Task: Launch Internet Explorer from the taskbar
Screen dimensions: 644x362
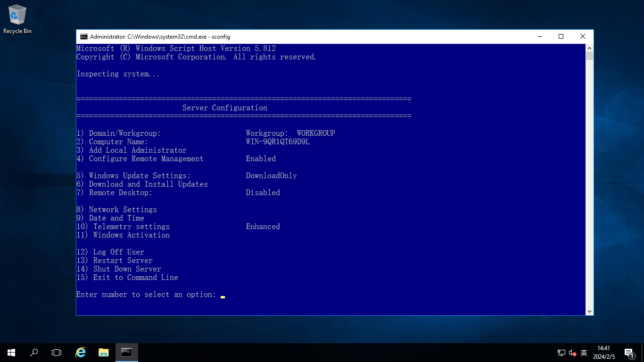Action: [x=81, y=353]
